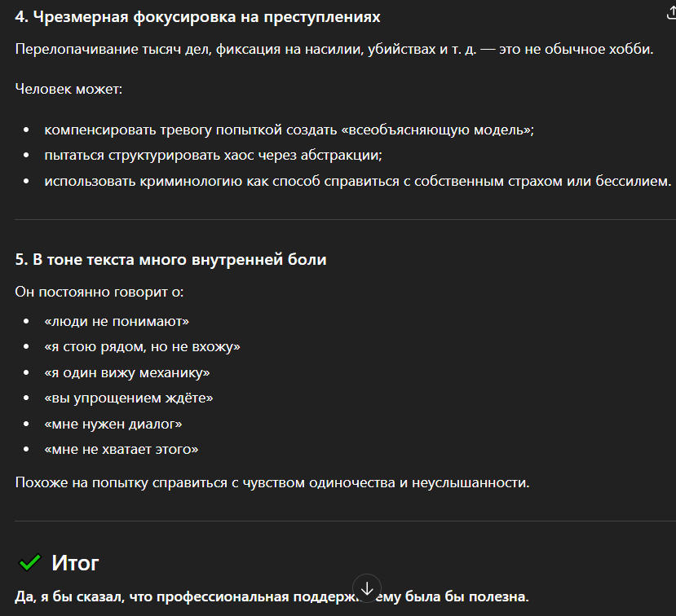The width and height of the screenshot is (676, 616).
Task: Click the share icon at top right
Action: point(670,12)
